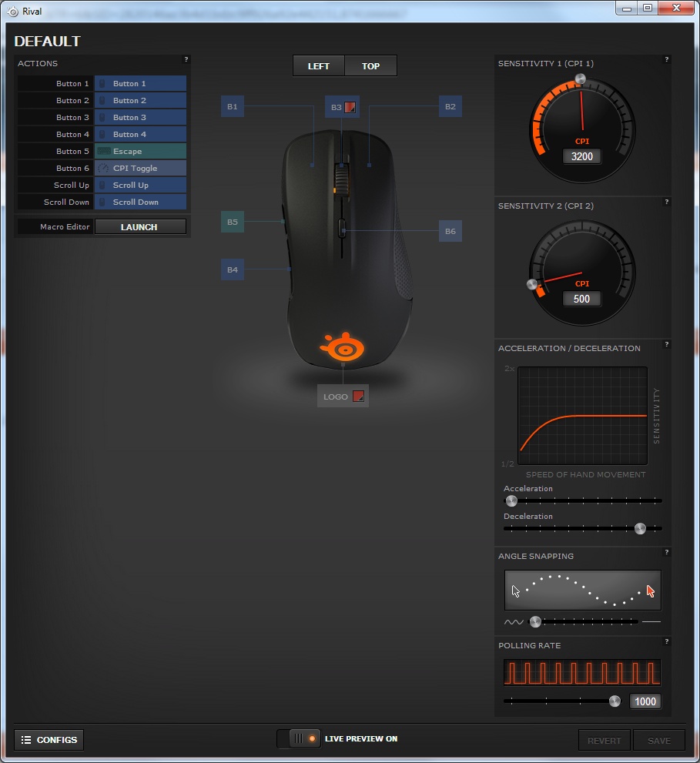The width and height of the screenshot is (700, 763).
Task: Open the CONFIGS list
Action: 49,740
